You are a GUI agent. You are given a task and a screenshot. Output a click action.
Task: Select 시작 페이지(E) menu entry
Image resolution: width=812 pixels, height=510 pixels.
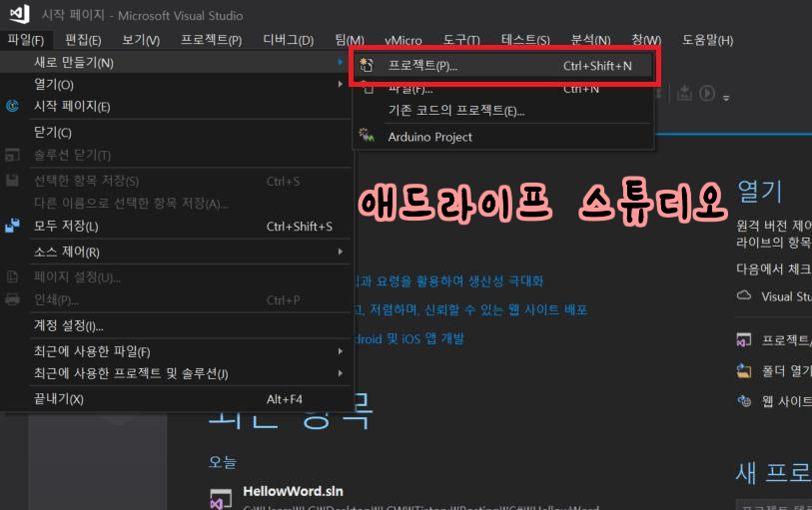tap(176, 106)
